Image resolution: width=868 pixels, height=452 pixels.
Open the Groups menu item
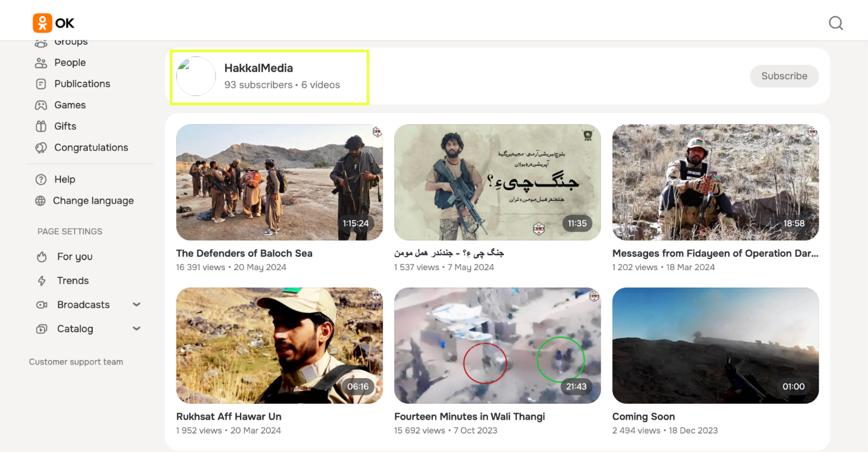pyautogui.click(x=70, y=43)
